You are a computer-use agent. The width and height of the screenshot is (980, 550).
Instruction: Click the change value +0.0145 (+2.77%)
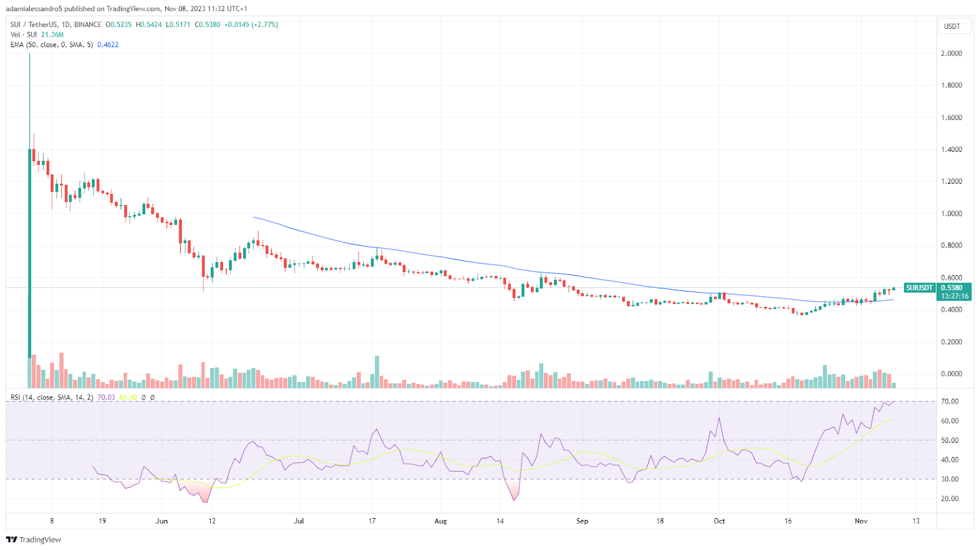click(251, 24)
